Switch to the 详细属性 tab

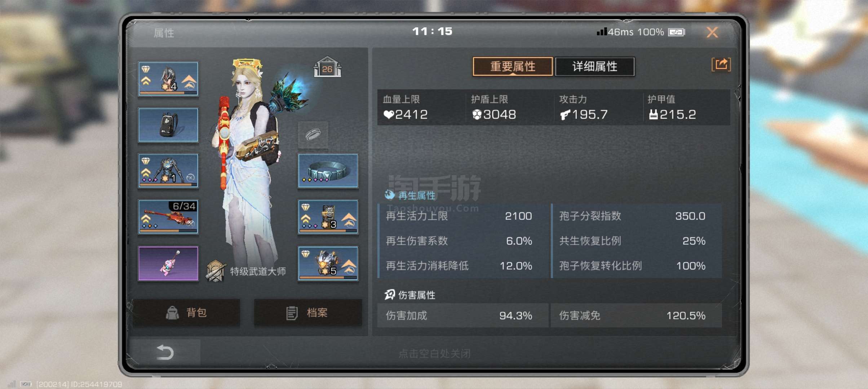595,67
